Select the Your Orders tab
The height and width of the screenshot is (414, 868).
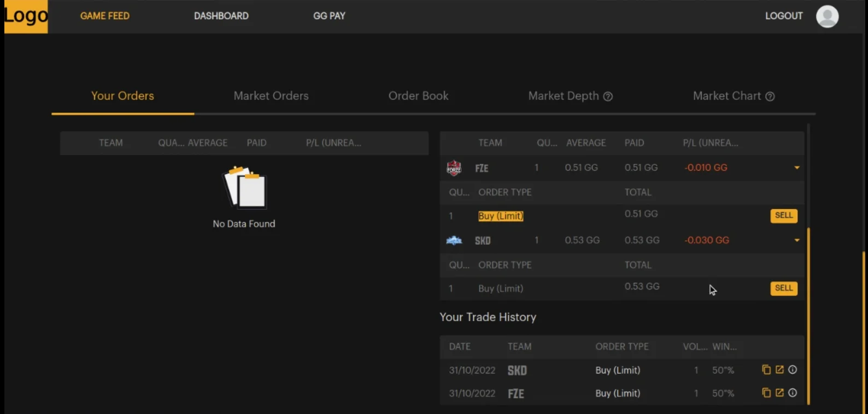pos(122,96)
